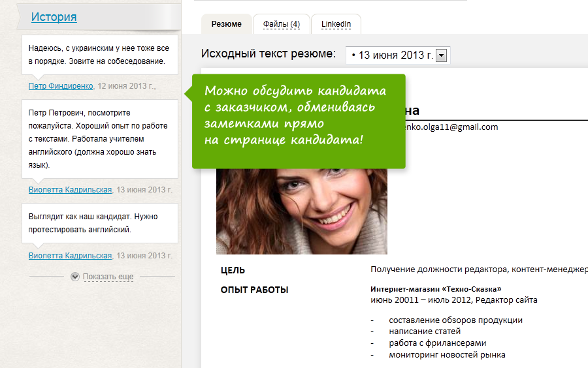This screenshot has height=368, width=588.
Task: Click the ОПЫТ РАБОТЫ section heading
Action: click(254, 290)
